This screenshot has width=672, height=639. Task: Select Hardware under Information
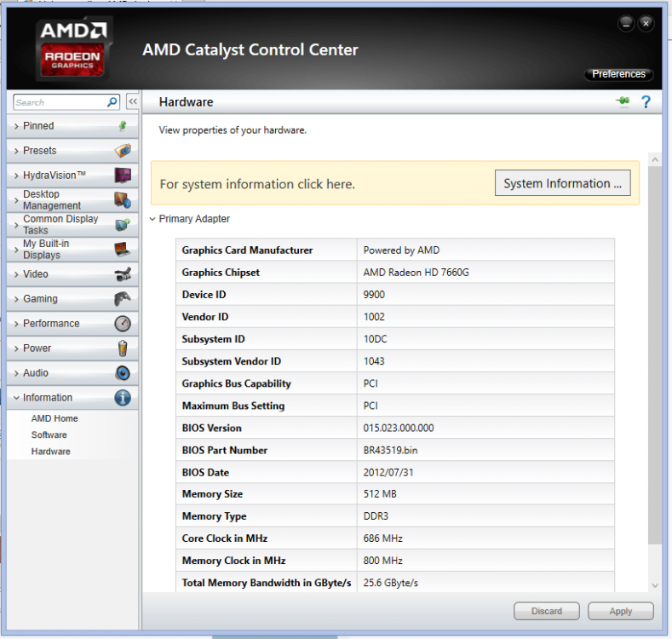click(x=50, y=452)
